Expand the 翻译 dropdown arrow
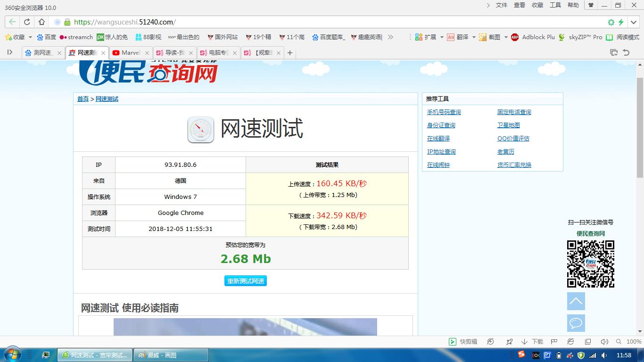The height and width of the screenshot is (362, 644). pos(474,37)
